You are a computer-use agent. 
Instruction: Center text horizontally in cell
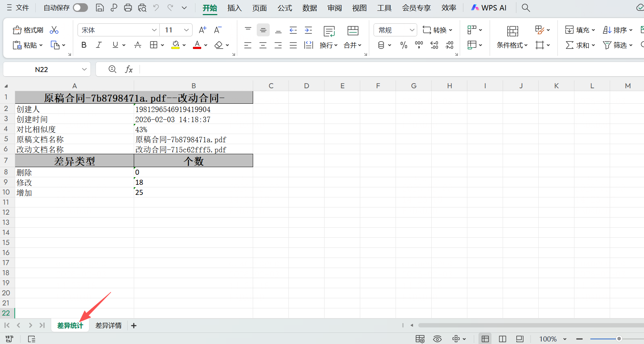click(263, 45)
